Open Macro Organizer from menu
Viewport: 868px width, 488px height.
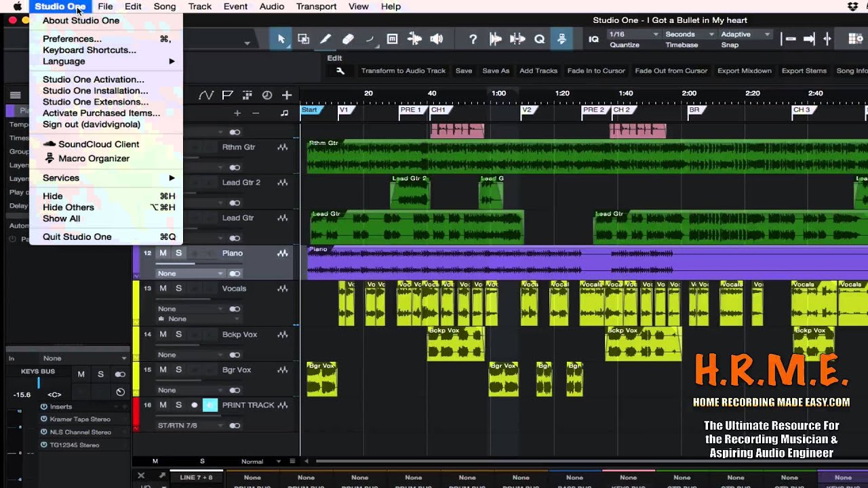94,158
